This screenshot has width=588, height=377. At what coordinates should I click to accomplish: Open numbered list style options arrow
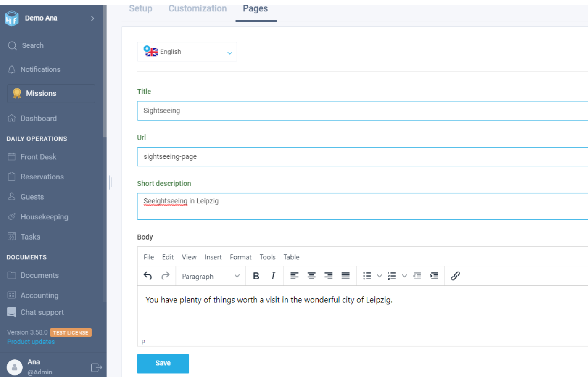pos(404,276)
